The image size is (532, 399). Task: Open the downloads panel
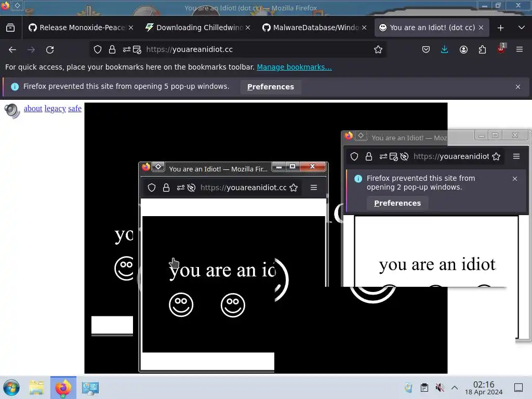click(445, 49)
